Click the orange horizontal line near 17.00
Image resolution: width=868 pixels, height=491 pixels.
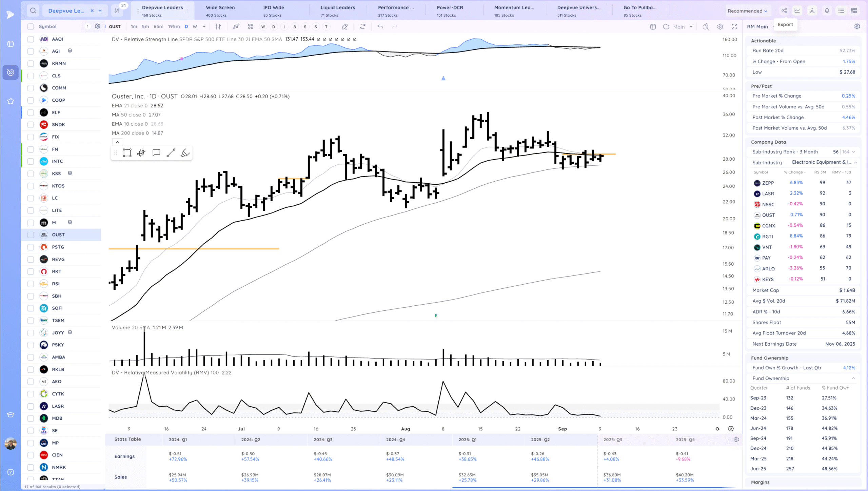click(x=194, y=249)
